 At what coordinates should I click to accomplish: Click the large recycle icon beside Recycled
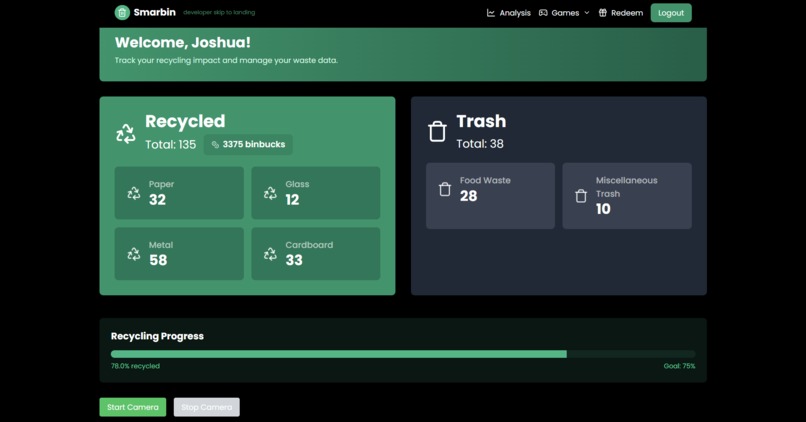pos(125,134)
